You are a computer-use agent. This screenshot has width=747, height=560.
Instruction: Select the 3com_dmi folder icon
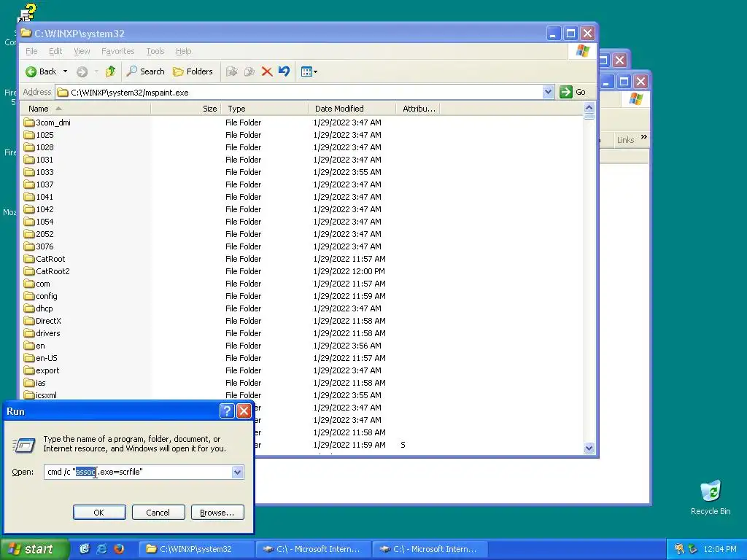29,122
